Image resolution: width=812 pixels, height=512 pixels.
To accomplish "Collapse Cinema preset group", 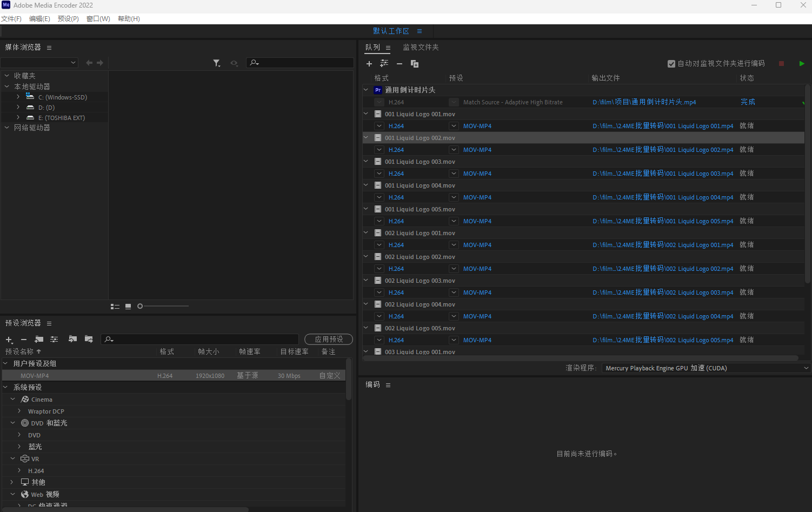I will (13, 399).
